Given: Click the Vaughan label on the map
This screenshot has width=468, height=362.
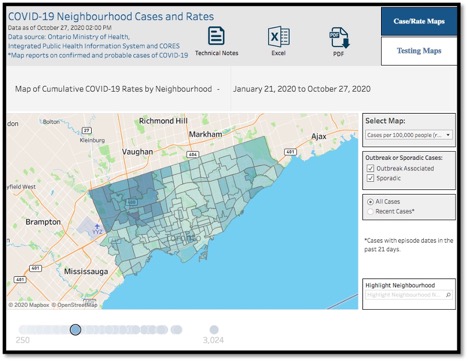Looking at the screenshot, I should [x=137, y=152].
